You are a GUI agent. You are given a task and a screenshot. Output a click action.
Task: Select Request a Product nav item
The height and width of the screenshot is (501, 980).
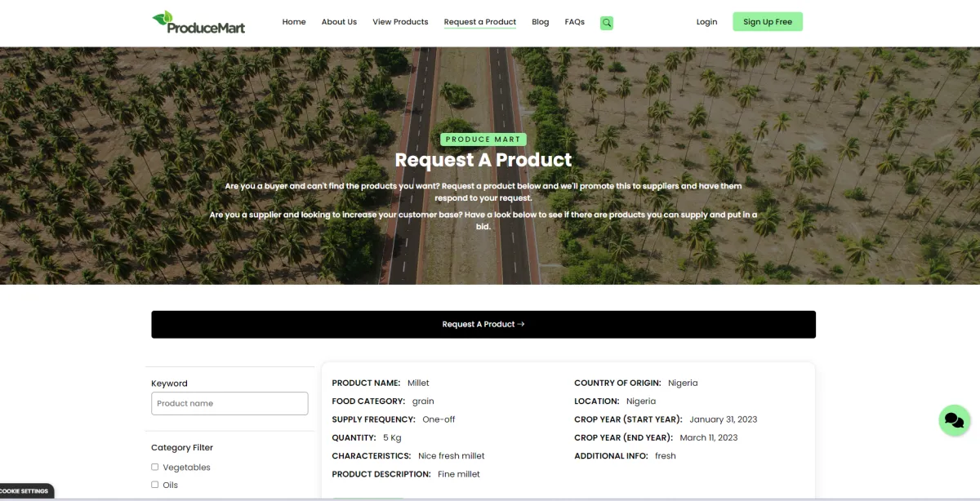pyautogui.click(x=480, y=22)
